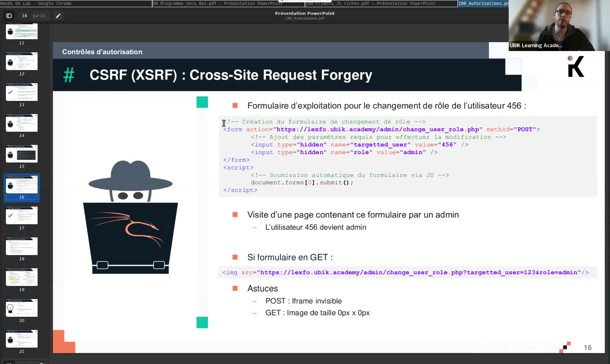Viewport: 610px width, 364px height.
Task: Click the 'Contrôles d'autorisation' slide header
Action: click(102, 52)
